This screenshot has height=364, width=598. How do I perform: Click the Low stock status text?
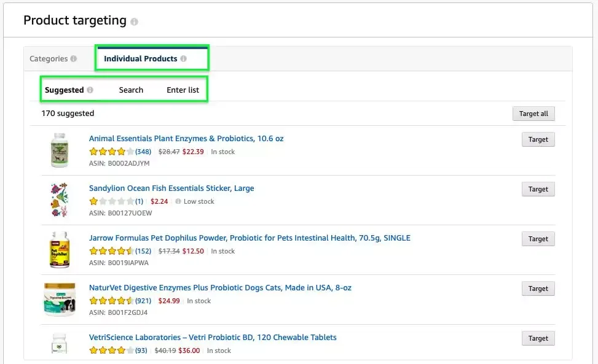click(199, 201)
